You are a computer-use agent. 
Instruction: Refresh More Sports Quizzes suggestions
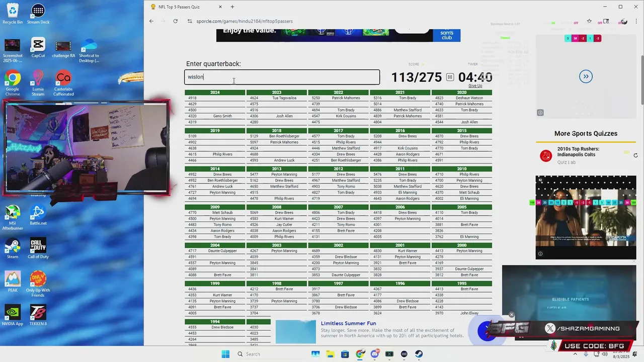635,155
